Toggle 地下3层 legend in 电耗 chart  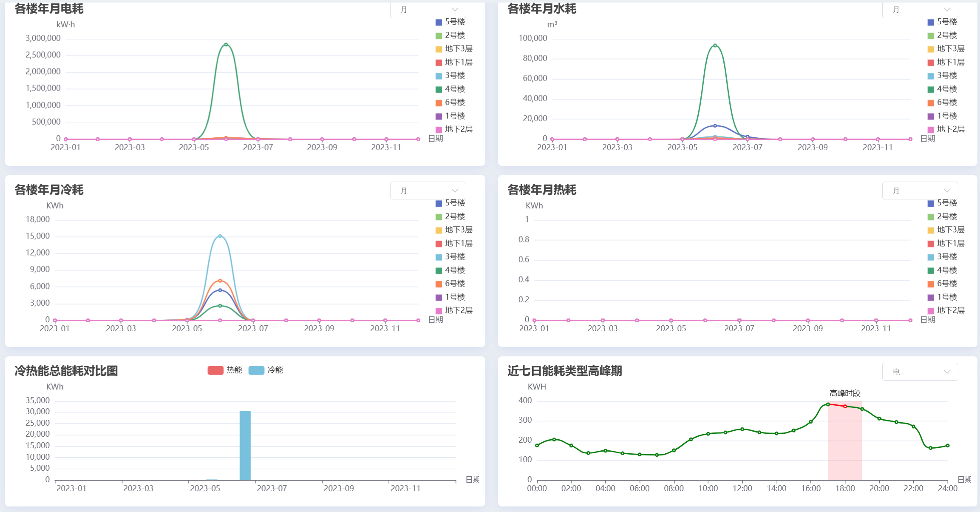(454, 49)
